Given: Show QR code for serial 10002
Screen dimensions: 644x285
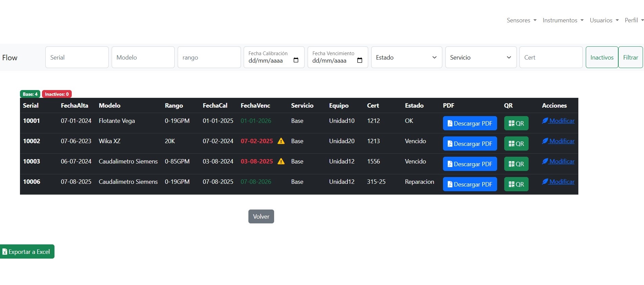Looking at the screenshot, I should pos(516,144).
